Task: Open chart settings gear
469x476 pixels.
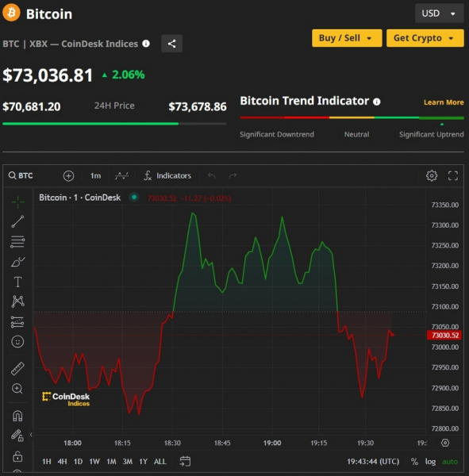Action: point(432,175)
